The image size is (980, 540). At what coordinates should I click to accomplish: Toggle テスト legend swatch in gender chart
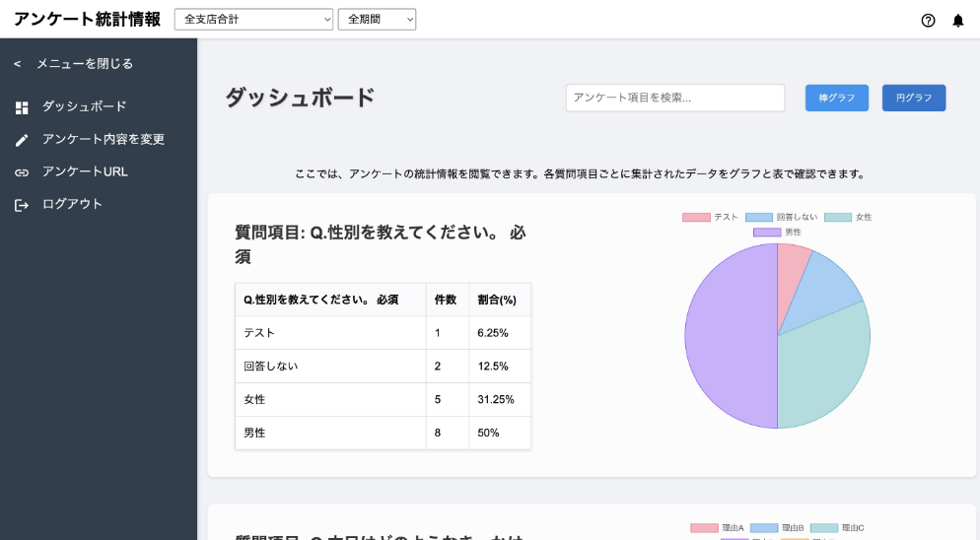coord(696,217)
